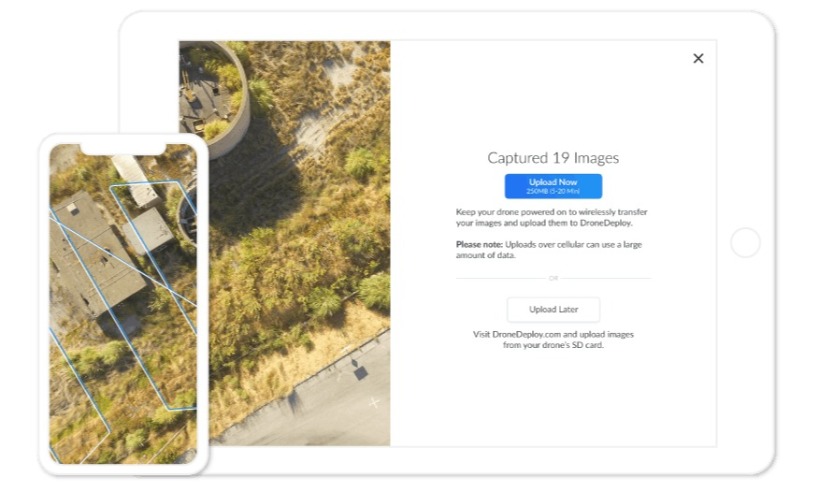
Task: Click the blue Upload Now button
Action: (553, 186)
